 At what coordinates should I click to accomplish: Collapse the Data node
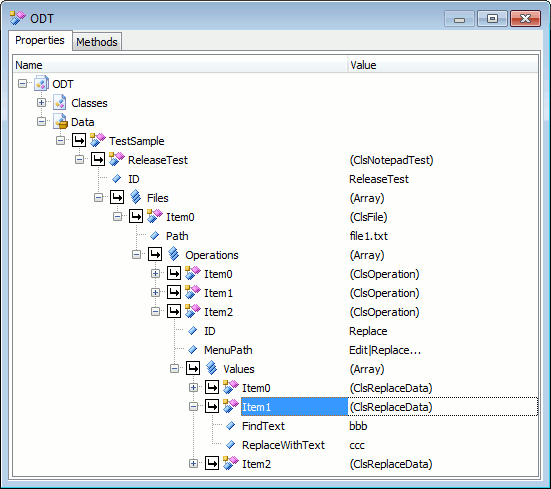[x=41, y=122]
